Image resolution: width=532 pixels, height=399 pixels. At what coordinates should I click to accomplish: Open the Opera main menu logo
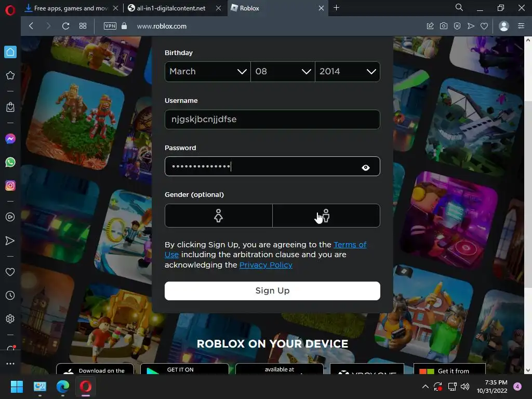pos(10,10)
